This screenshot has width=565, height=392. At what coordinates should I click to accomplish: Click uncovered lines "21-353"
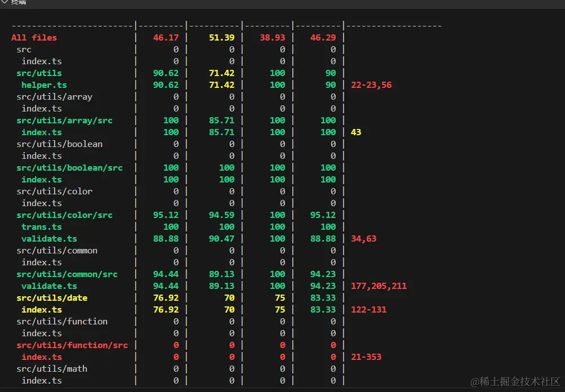coord(366,357)
